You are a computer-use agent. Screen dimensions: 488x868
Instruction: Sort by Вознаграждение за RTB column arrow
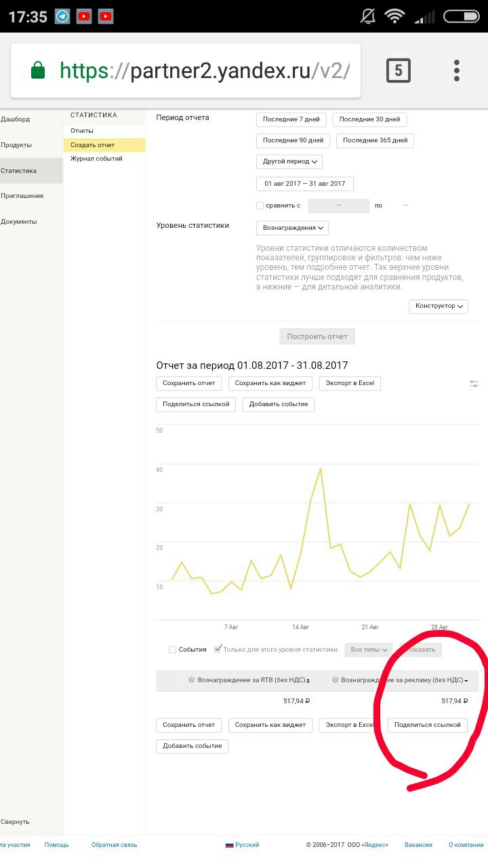click(308, 681)
